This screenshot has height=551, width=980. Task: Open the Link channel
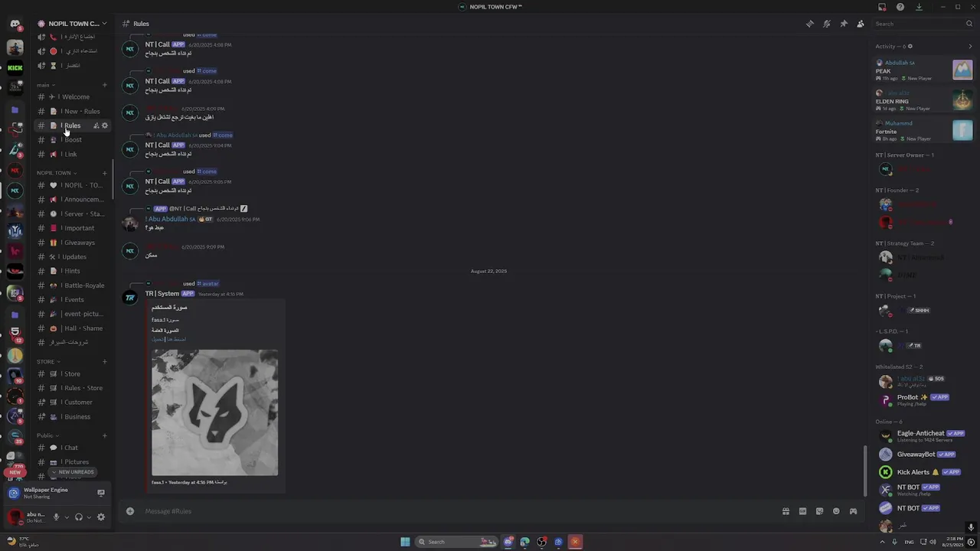click(x=73, y=155)
